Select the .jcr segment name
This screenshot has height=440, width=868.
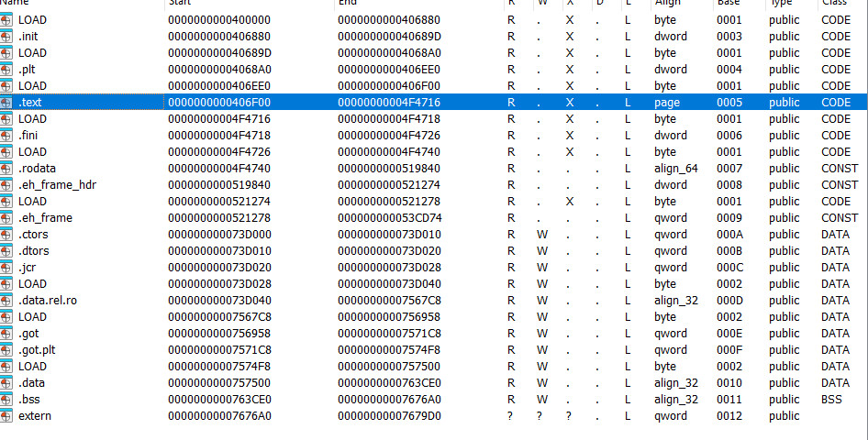[x=29, y=267]
